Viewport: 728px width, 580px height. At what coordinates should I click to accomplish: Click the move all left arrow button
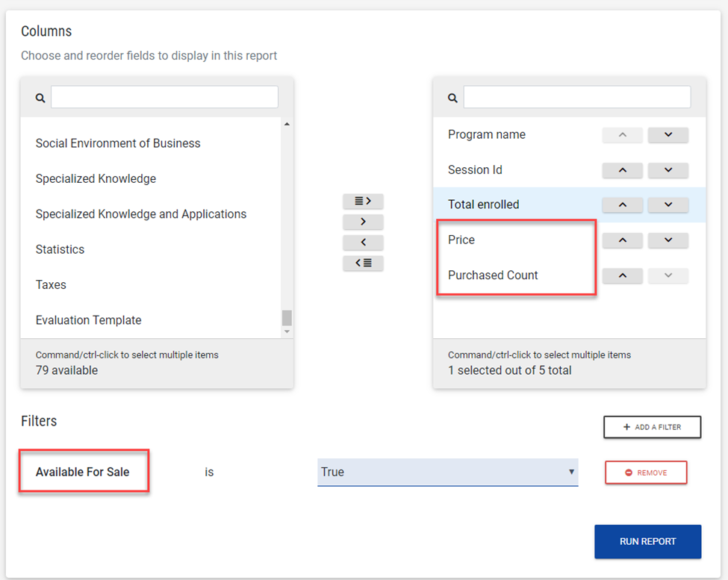[x=363, y=263]
